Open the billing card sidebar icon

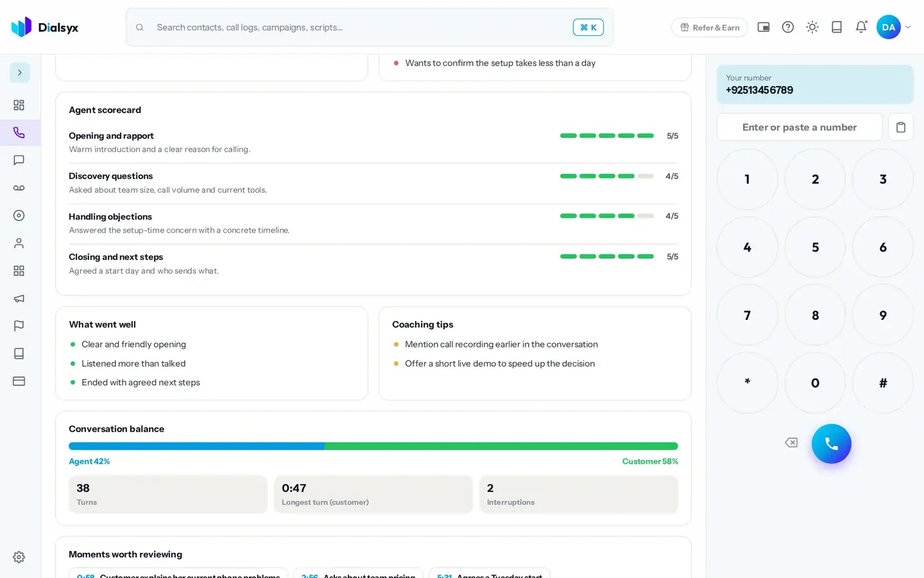tap(19, 381)
